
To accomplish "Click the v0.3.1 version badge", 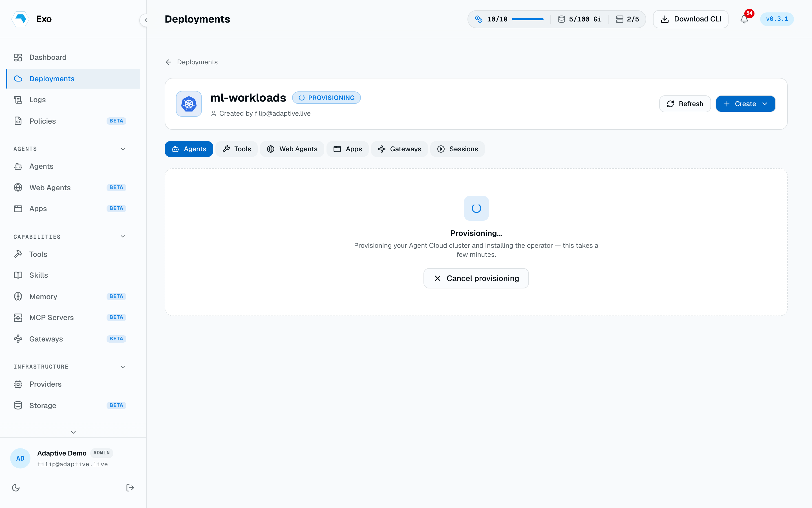I will (777, 19).
